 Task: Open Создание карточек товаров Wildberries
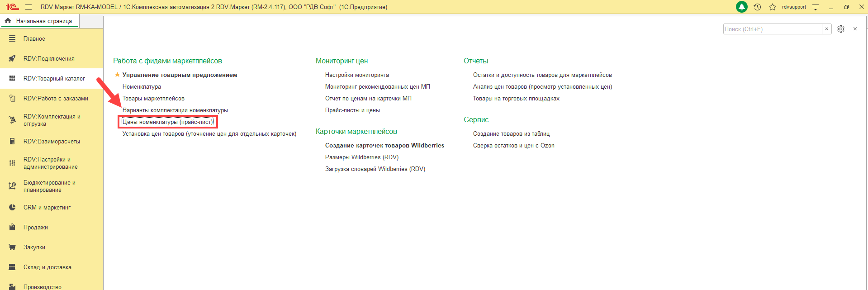click(384, 146)
